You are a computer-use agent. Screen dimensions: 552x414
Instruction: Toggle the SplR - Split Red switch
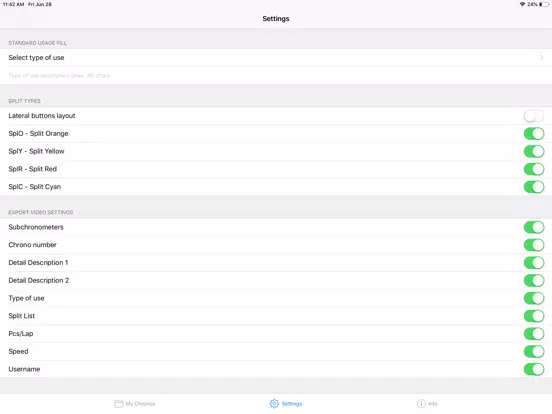pos(534,169)
